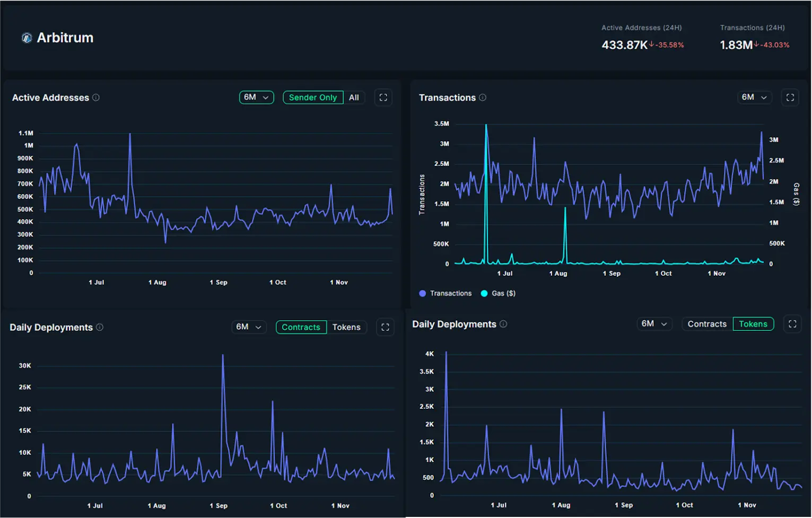
Task: Expand contracts Daily Deployments chart fullscreen
Action: pos(386,327)
